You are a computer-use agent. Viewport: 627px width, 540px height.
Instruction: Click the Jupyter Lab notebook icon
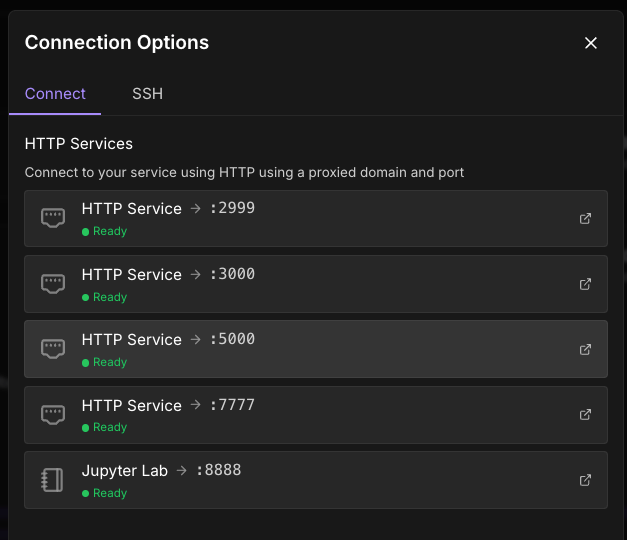[x=53, y=480]
